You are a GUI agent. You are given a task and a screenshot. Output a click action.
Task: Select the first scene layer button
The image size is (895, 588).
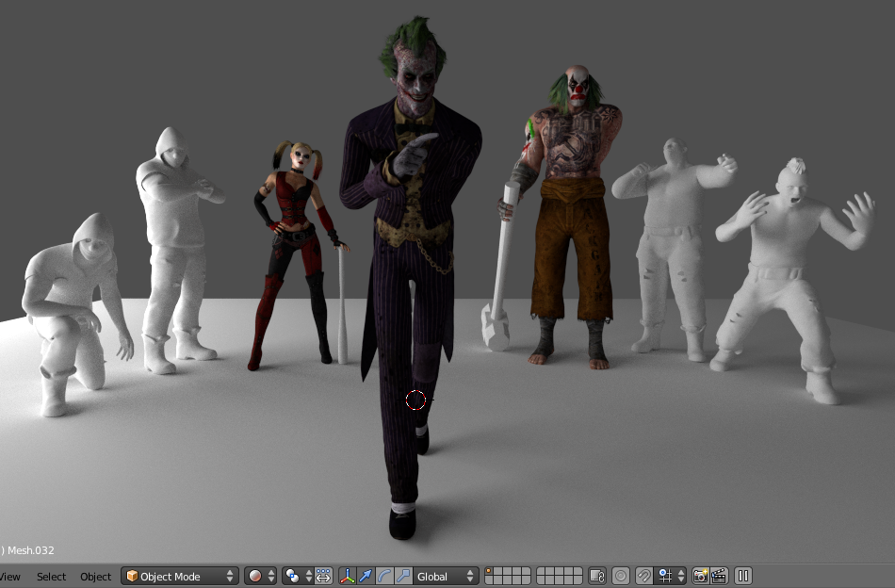[489, 572]
